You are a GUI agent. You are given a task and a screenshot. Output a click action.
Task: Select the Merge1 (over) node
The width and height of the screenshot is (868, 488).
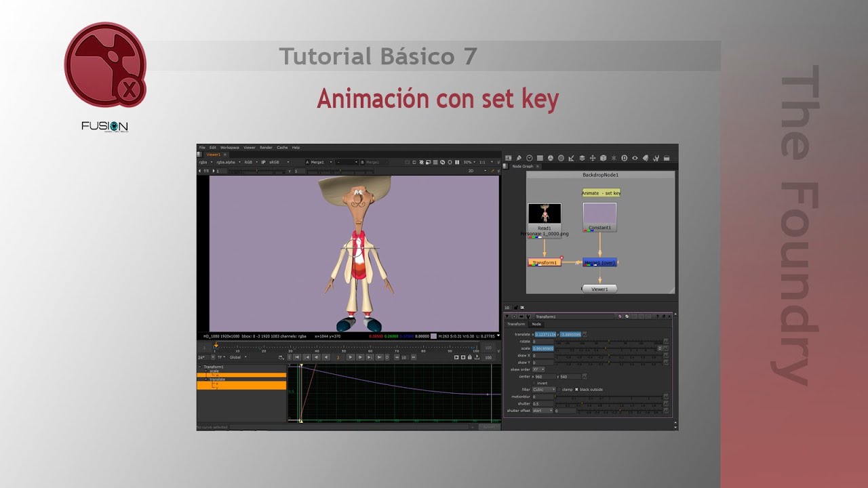599,262
